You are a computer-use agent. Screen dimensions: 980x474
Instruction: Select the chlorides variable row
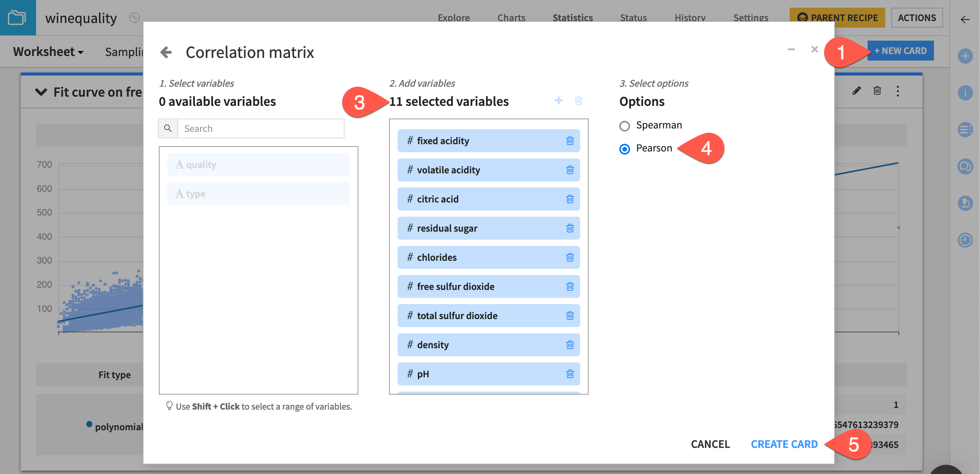tap(488, 257)
